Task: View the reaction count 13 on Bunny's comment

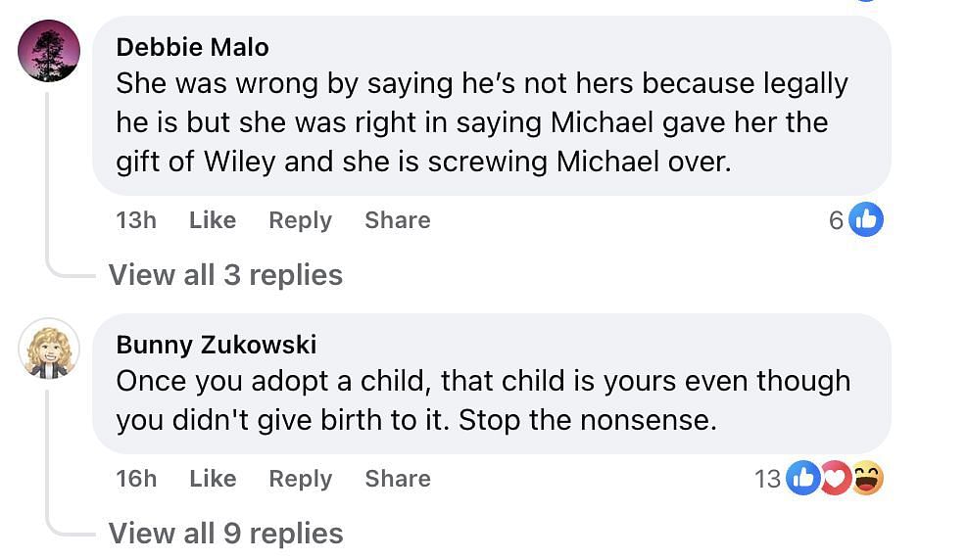Action: point(768,479)
